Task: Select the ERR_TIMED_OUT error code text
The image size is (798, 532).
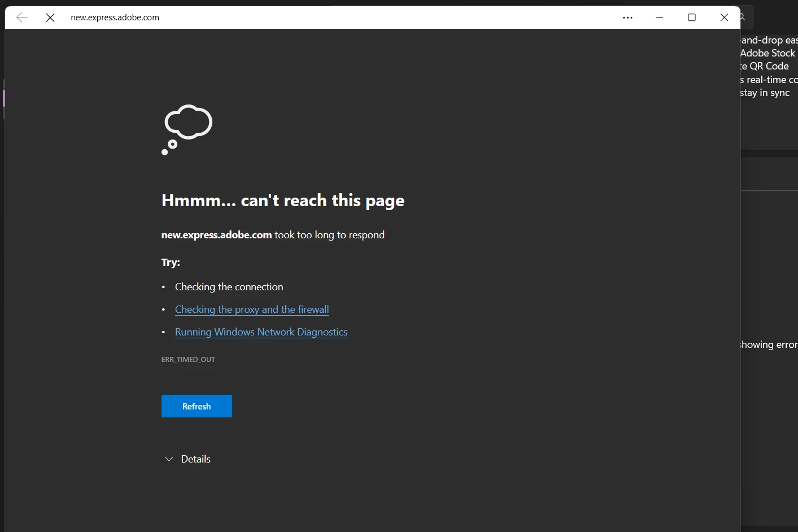Action: pyautogui.click(x=188, y=360)
